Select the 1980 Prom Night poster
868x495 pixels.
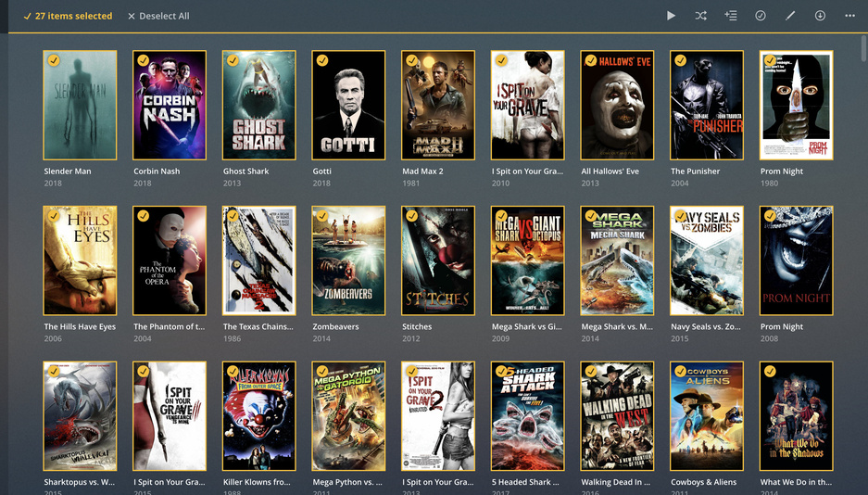(796, 105)
